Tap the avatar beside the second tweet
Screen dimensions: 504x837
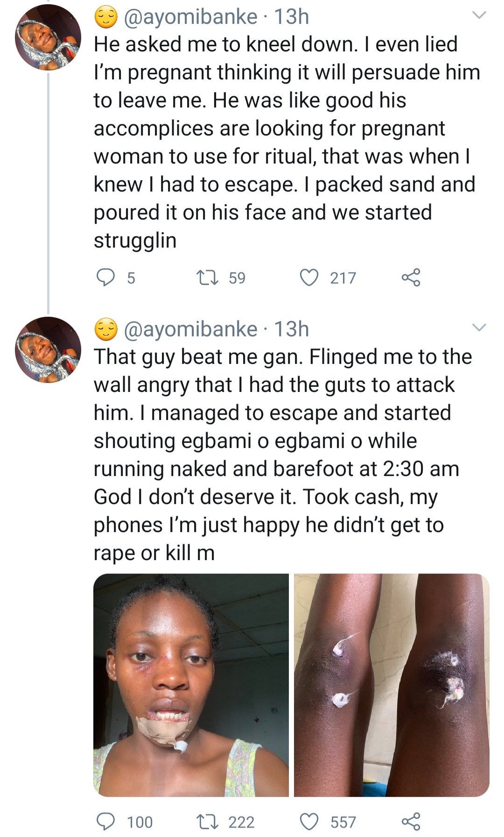click(48, 349)
